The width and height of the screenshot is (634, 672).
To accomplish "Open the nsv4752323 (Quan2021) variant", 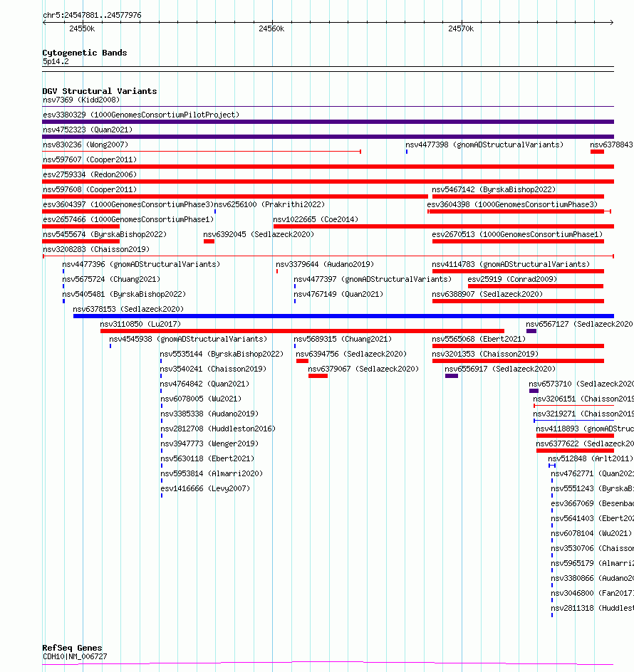I will click(x=88, y=130).
